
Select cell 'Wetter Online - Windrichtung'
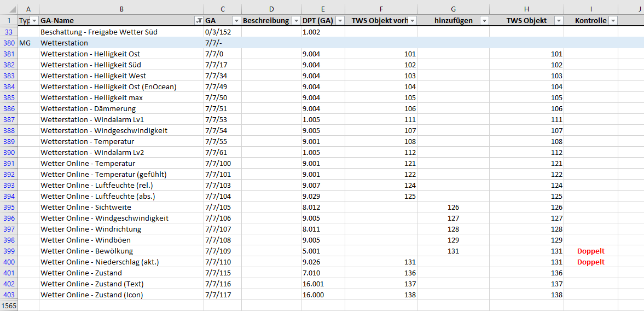click(121, 229)
